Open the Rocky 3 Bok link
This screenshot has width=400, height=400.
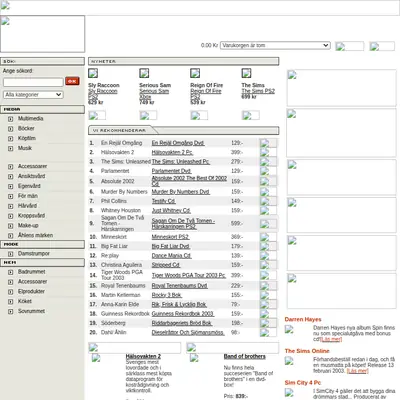coord(166,295)
